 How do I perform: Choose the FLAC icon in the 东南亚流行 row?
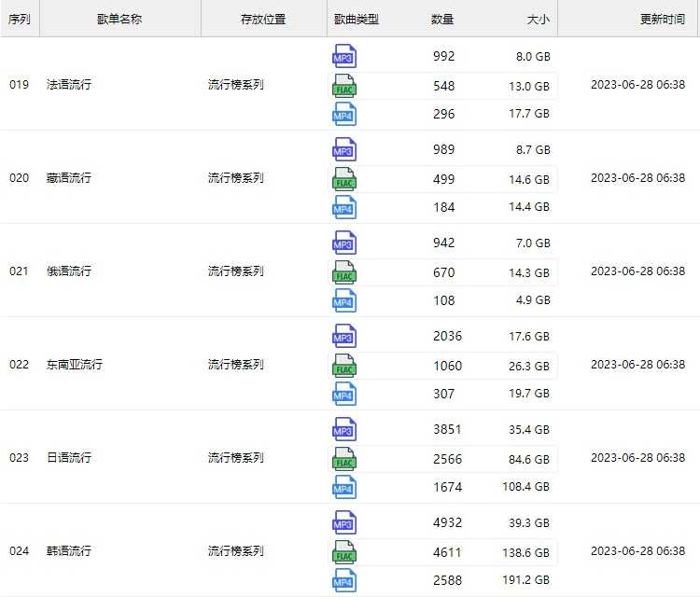click(344, 366)
